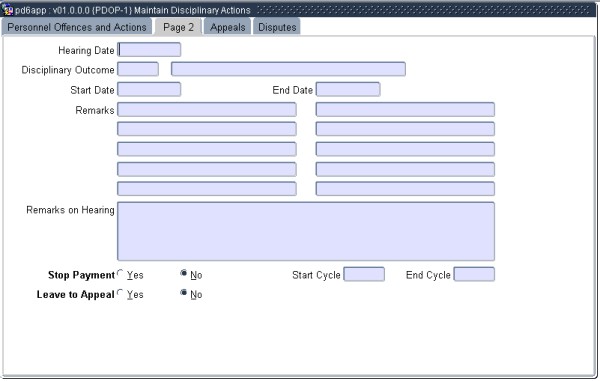Image resolution: width=600 pixels, height=381 pixels.
Task: Click the Leave to Appeal label
Action: tap(75, 295)
